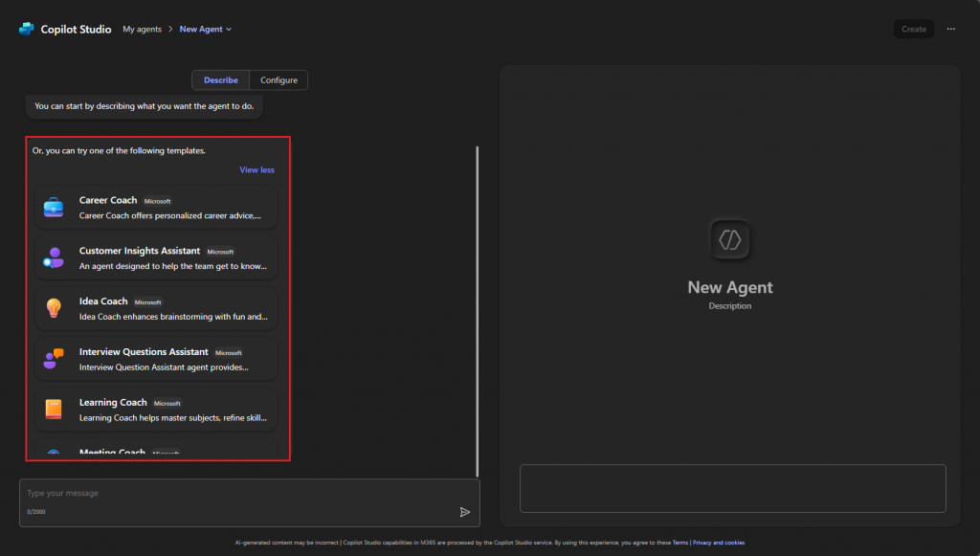This screenshot has height=556, width=980.
Task: Switch to the Describe tab
Action: pos(221,80)
